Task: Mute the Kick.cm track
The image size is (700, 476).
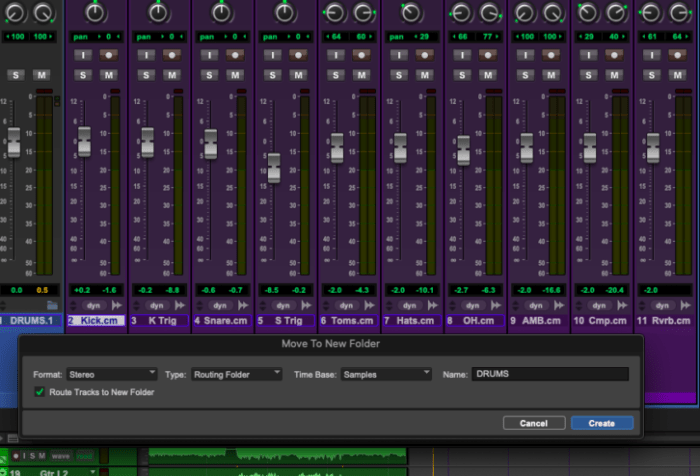Action: (108, 75)
